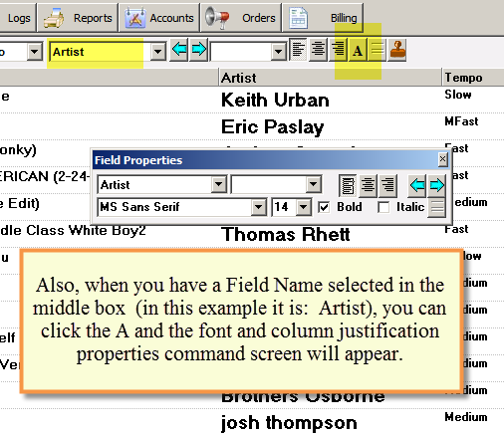Click the cyan left arrow in toolbar
Image resolution: width=504 pixels, height=434 pixels.
pos(179,50)
